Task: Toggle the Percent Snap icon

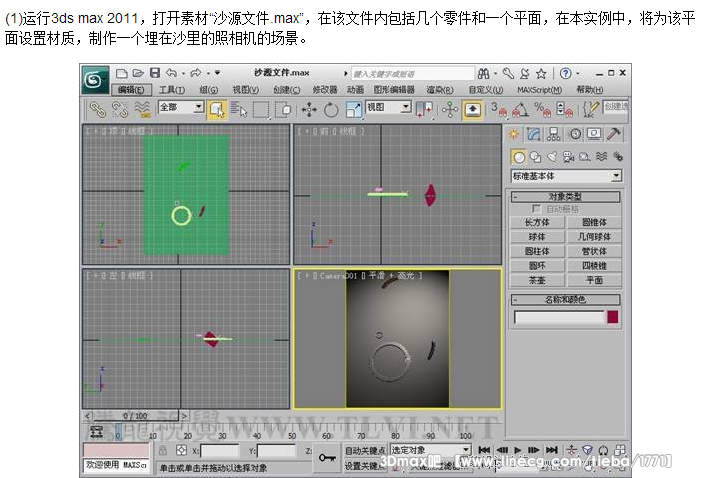Action: pyautogui.click(x=543, y=110)
